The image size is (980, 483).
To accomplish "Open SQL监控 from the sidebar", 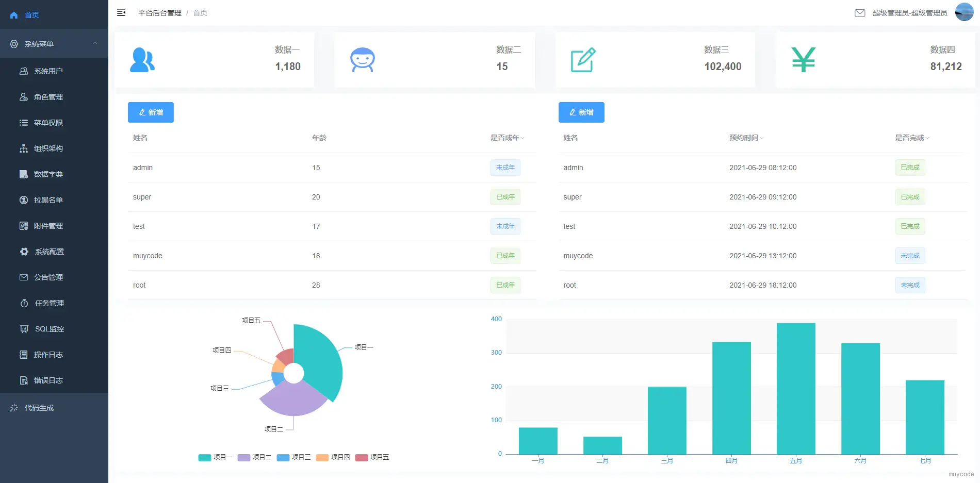I will [50, 329].
